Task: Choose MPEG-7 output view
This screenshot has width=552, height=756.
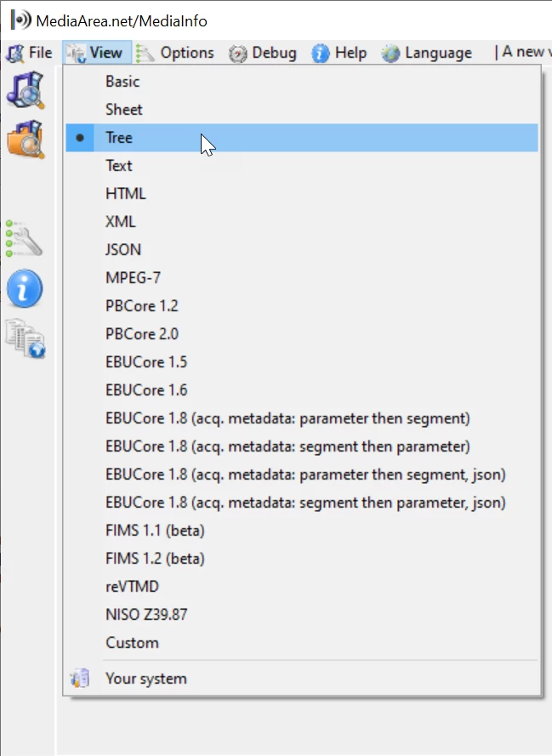Action: click(x=302, y=278)
